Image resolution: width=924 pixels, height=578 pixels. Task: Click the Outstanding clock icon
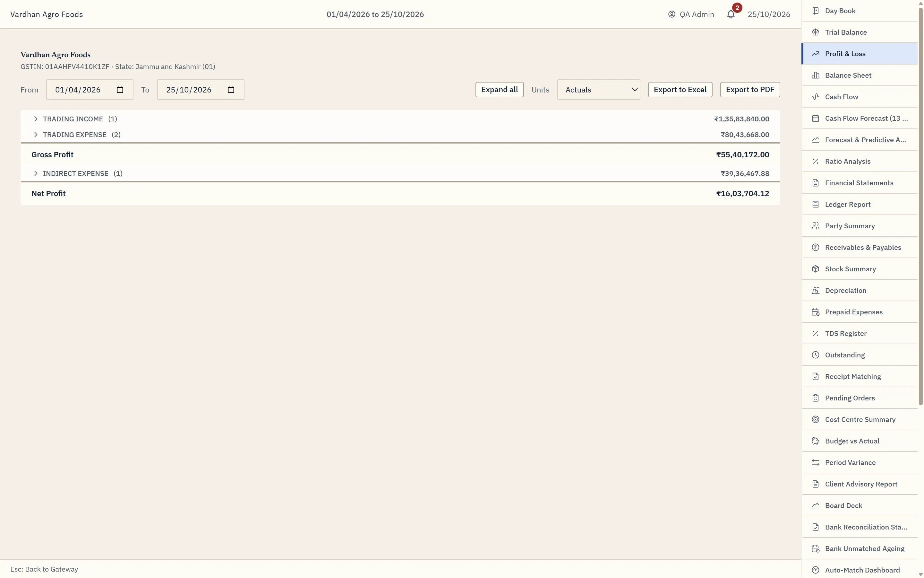[816, 355]
